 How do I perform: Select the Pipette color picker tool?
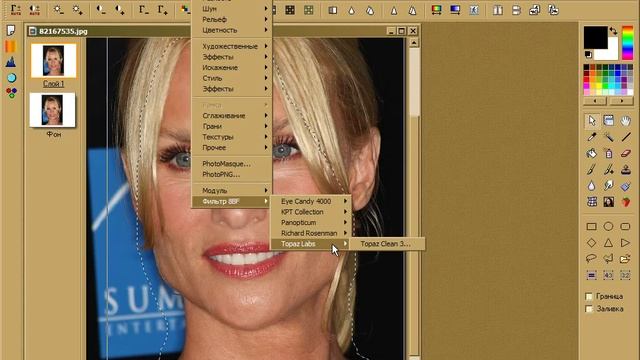click(x=591, y=137)
